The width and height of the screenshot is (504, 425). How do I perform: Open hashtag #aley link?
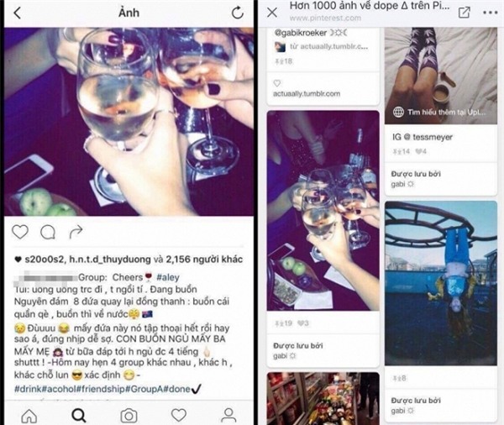pyautogui.click(x=168, y=277)
